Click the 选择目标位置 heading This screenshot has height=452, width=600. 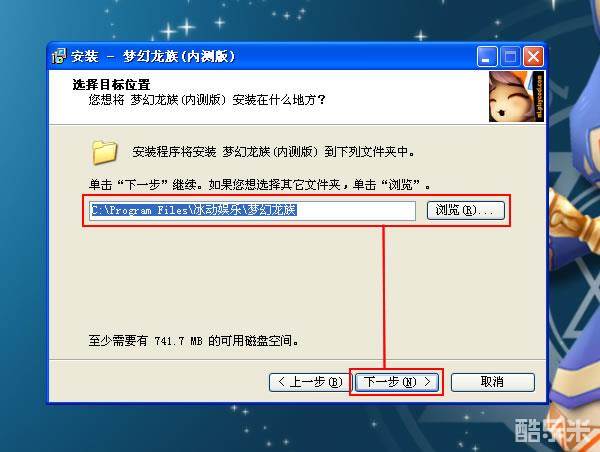(x=111, y=85)
